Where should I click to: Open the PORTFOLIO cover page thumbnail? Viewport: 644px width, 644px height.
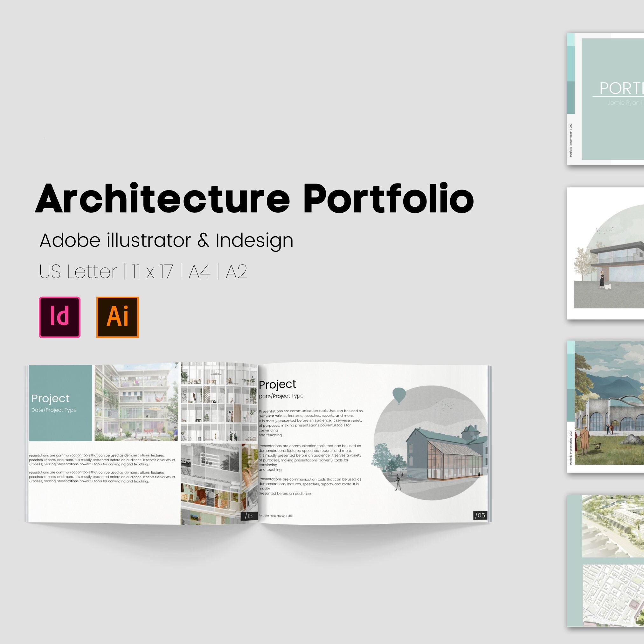pyautogui.click(x=605, y=99)
